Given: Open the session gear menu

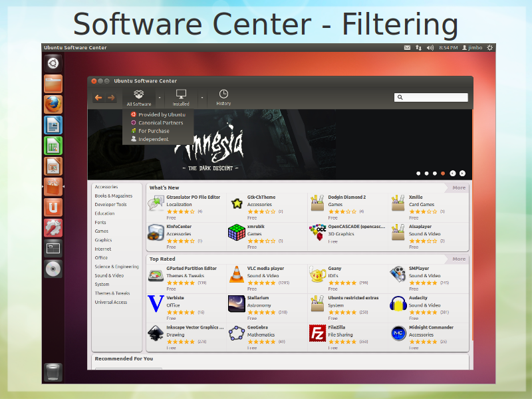Looking at the screenshot, I should point(489,48).
